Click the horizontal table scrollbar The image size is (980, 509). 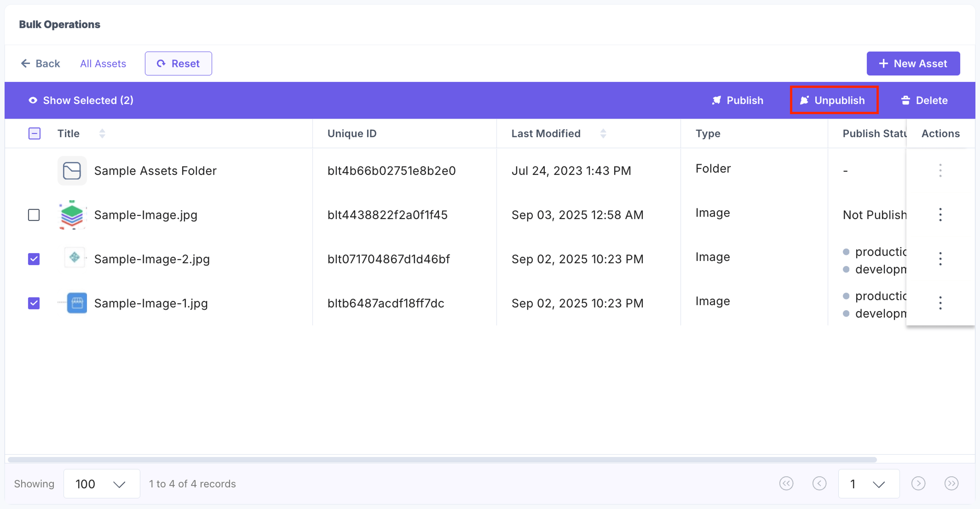click(442, 459)
